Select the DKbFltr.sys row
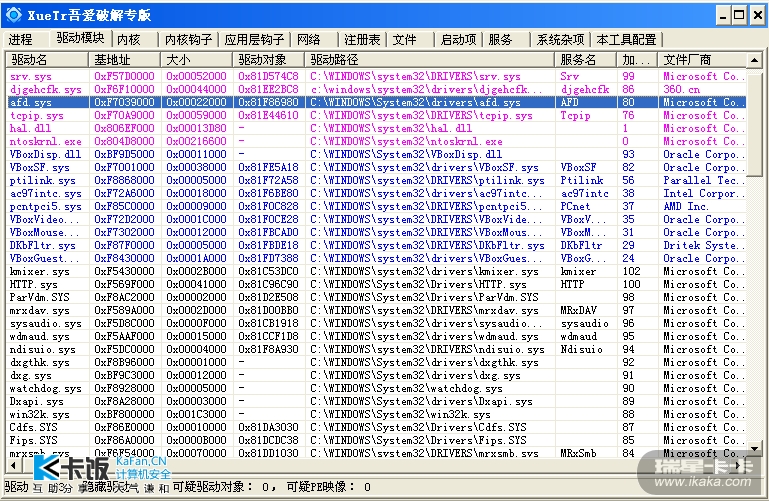 pos(376,246)
